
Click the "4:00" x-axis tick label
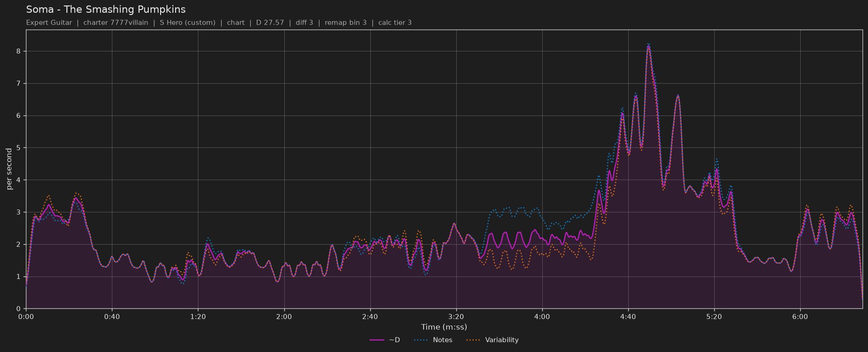click(x=542, y=317)
